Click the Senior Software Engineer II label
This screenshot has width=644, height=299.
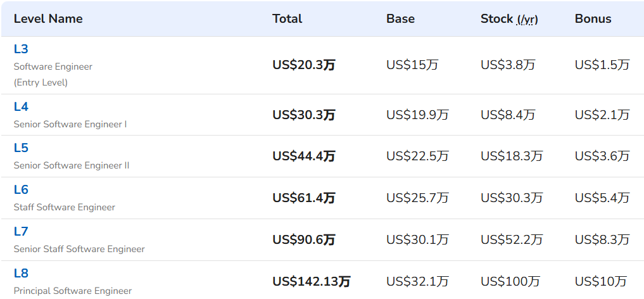72,165
